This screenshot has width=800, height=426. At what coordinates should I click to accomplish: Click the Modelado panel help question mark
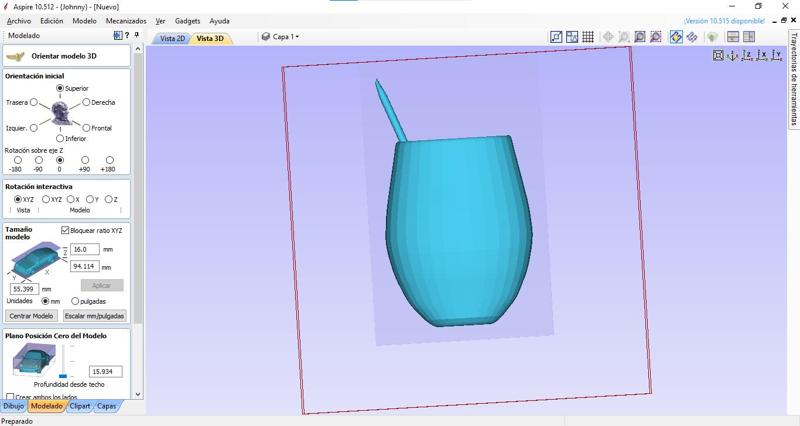[127, 35]
